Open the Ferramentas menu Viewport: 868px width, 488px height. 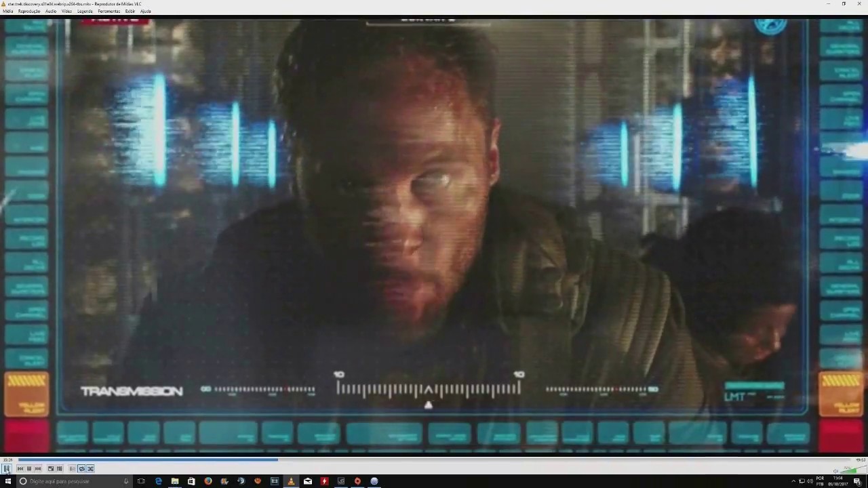109,11
